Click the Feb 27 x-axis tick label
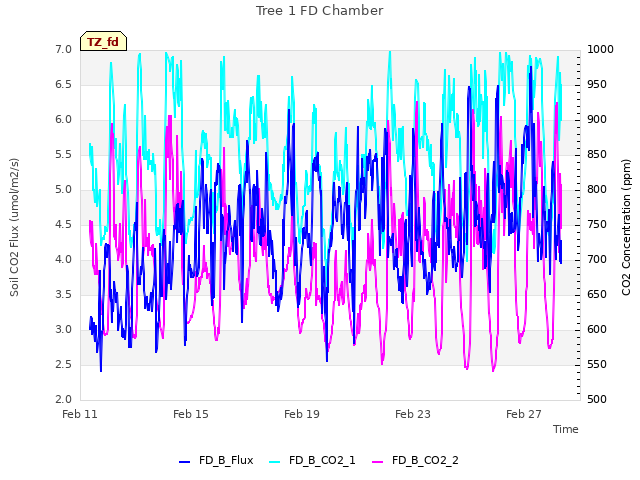Image resolution: width=640 pixels, height=480 pixels. coord(524,414)
